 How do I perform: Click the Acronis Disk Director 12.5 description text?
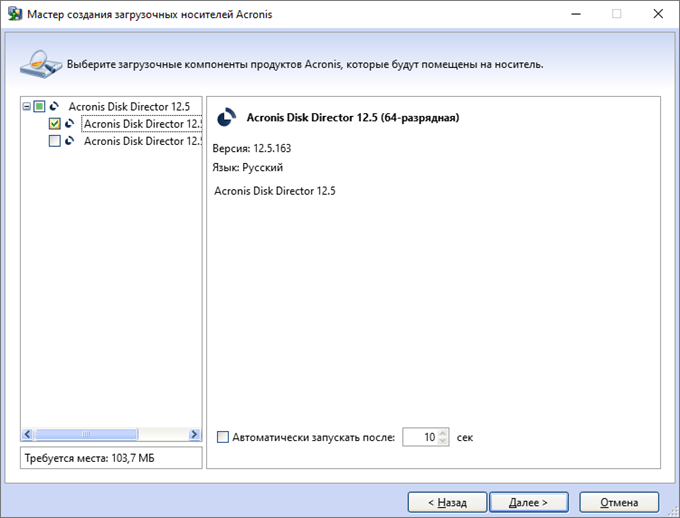[x=275, y=191]
